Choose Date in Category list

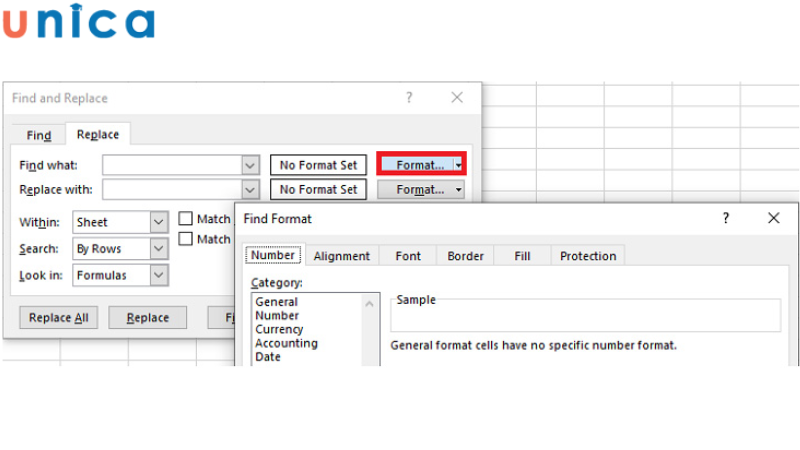pos(268,357)
